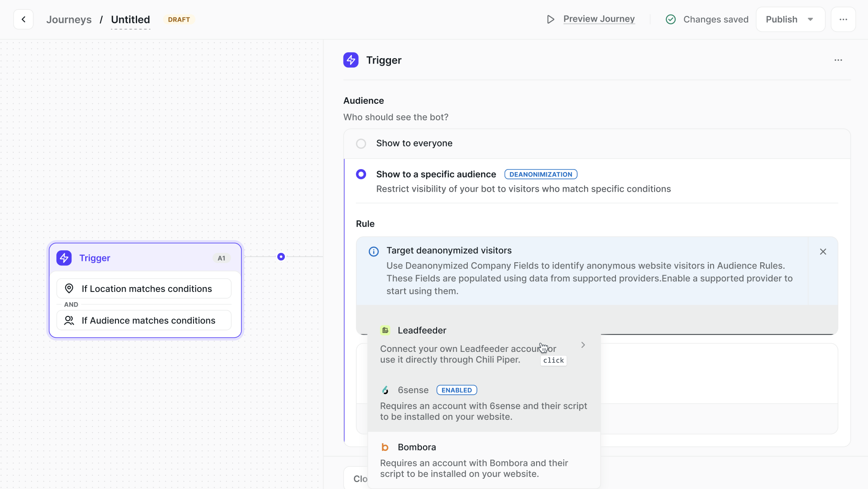Click the Preview Journey play icon
868x489 pixels.
550,20
